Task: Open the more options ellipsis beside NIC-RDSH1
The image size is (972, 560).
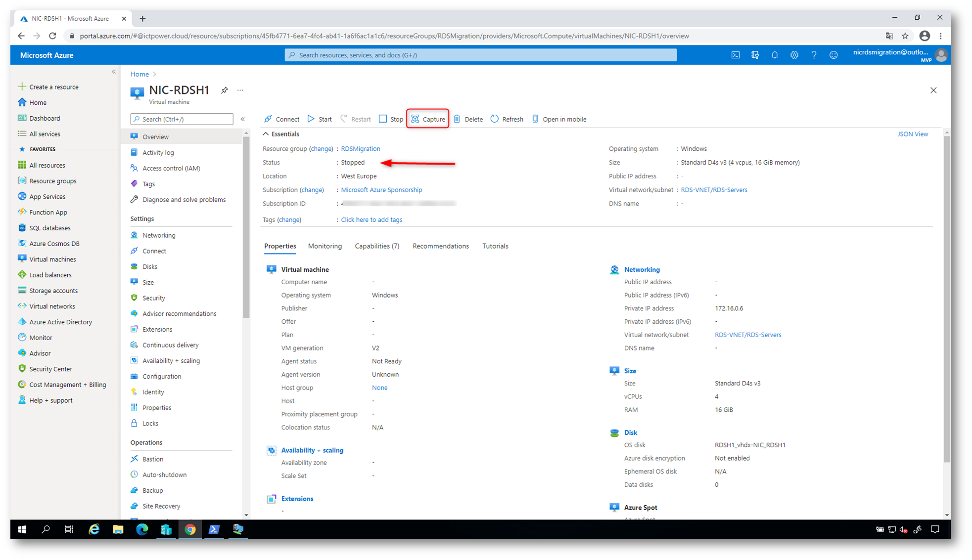Action: point(240,90)
